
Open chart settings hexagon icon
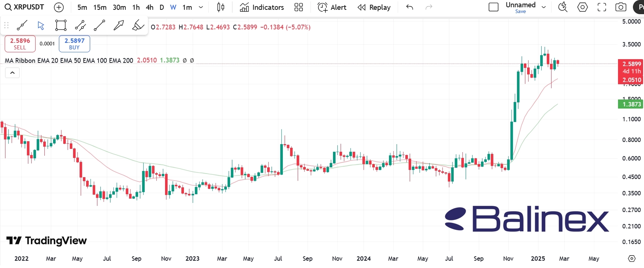tap(582, 7)
